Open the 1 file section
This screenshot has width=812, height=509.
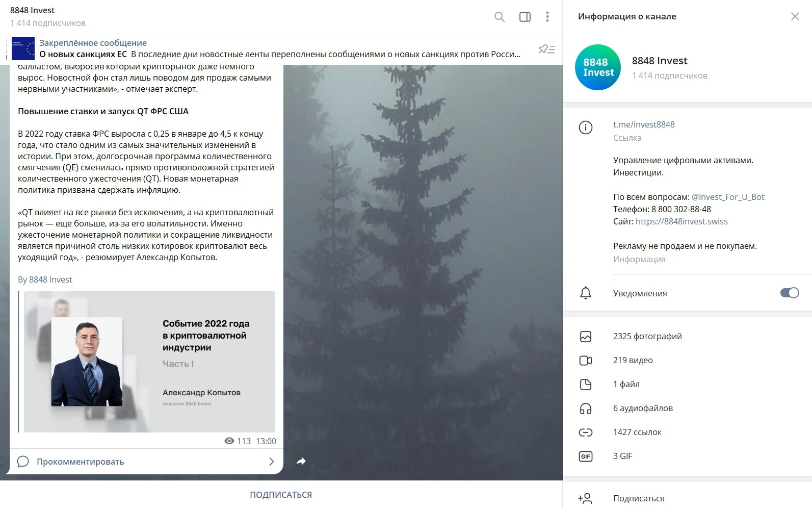[687, 385]
